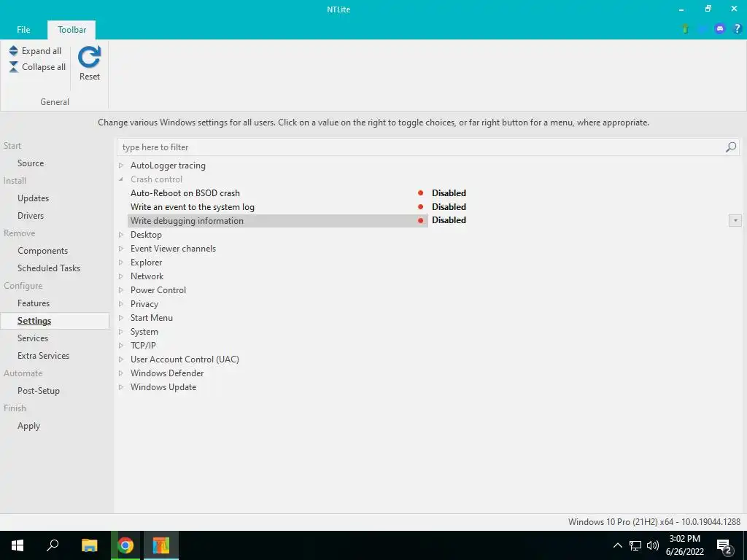Select the 'Write an event to the system log' label

(x=193, y=206)
